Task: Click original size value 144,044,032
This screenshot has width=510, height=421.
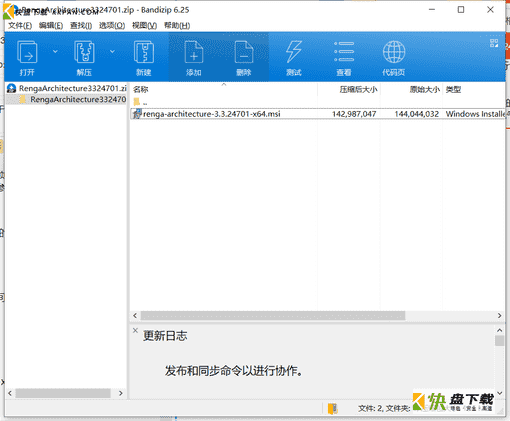Action: [x=417, y=114]
